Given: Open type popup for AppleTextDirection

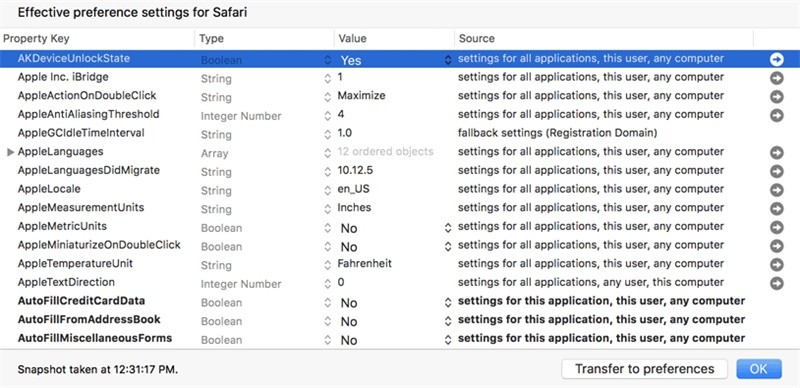Looking at the screenshot, I should [x=328, y=284].
